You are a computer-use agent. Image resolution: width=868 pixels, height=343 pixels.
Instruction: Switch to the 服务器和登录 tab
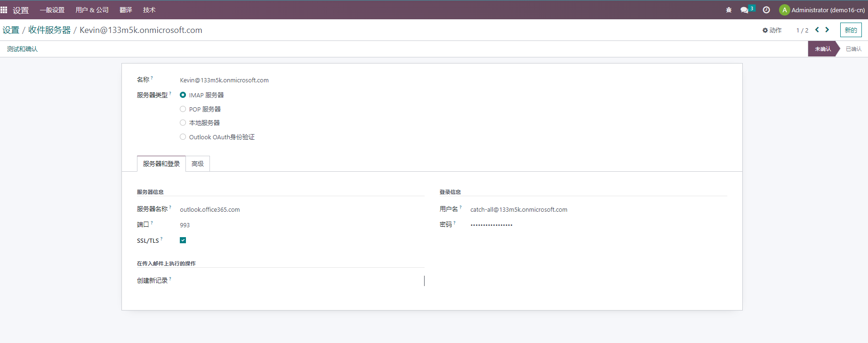161,164
